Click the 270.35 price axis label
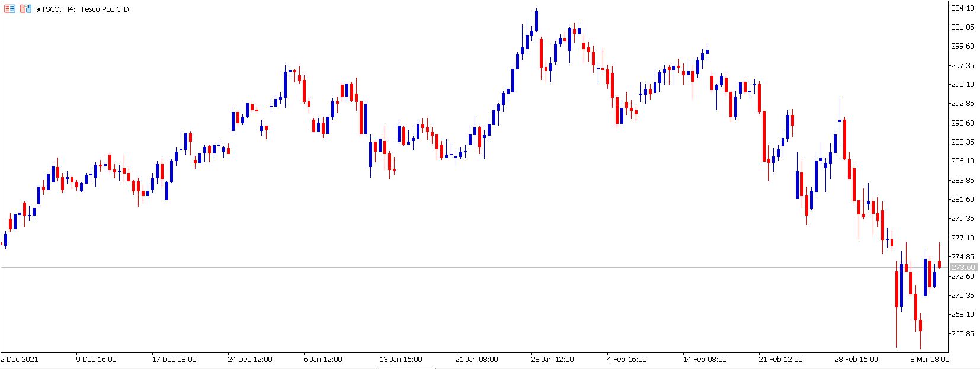This screenshot has height=369, width=980. [963, 296]
